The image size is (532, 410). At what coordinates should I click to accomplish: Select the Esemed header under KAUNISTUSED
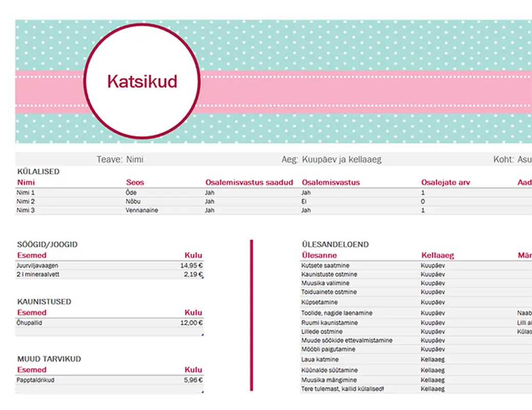(x=32, y=313)
